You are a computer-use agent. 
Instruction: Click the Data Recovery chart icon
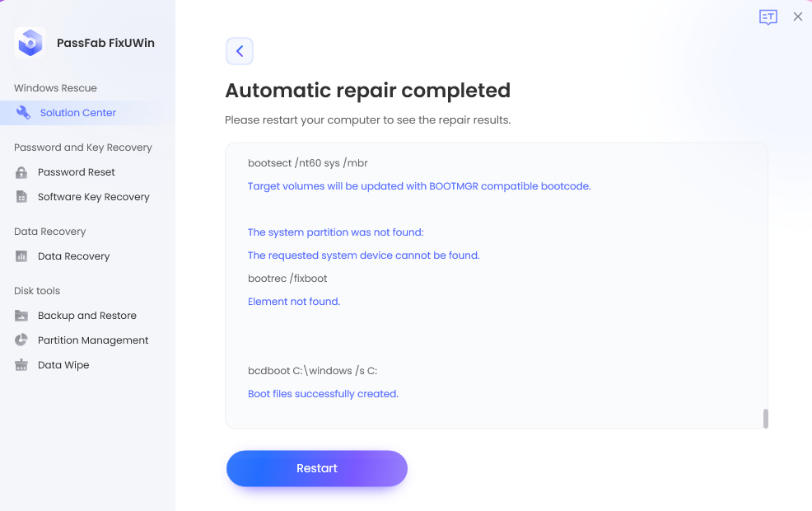point(21,256)
